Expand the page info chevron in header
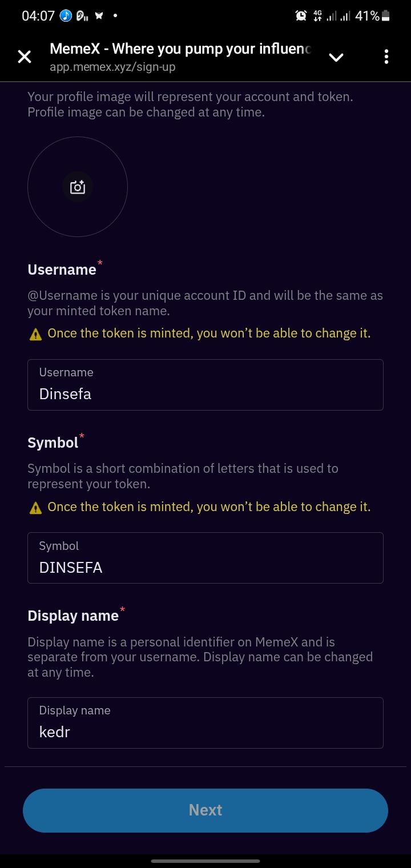Viewport: 411px width, 868px height. [336, 57]
